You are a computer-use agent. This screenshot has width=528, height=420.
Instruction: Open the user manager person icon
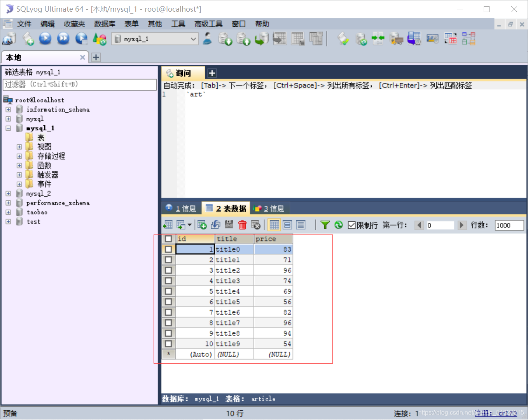207,38
